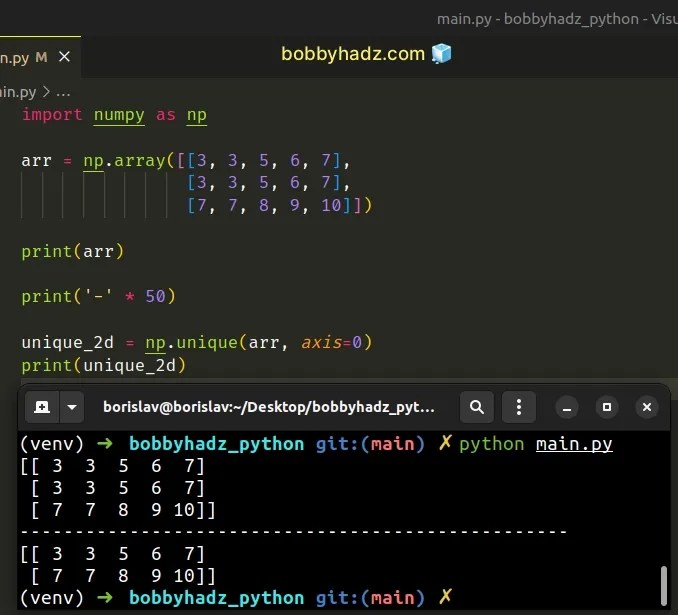Open new terminal tab icon
This screenshot has width=678, height=615.
[42, 407]
